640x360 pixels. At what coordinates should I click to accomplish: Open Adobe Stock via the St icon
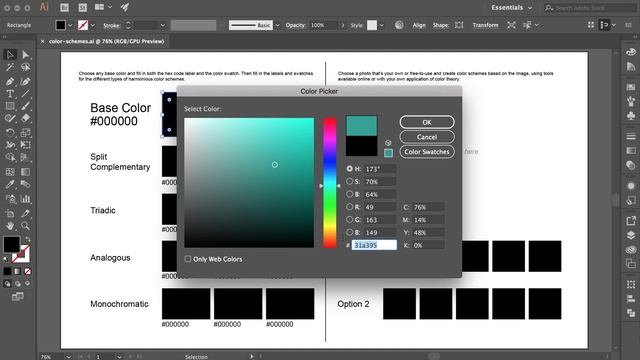tap(82, 7)
